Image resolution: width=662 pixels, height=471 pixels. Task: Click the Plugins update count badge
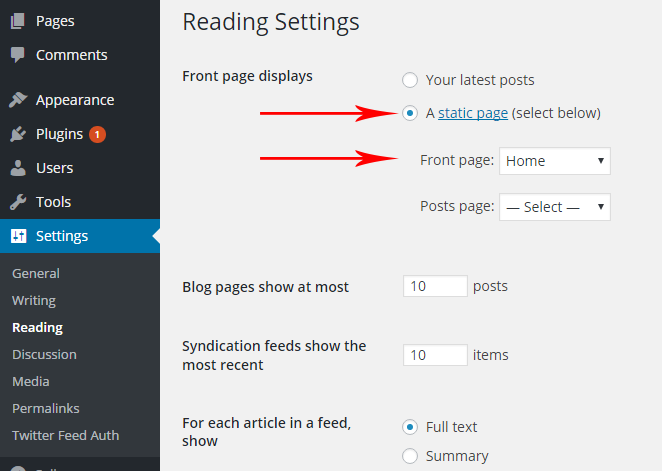97,134
